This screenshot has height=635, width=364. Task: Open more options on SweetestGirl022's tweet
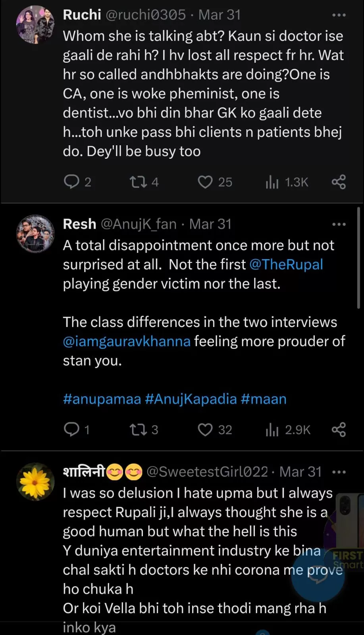339,472
